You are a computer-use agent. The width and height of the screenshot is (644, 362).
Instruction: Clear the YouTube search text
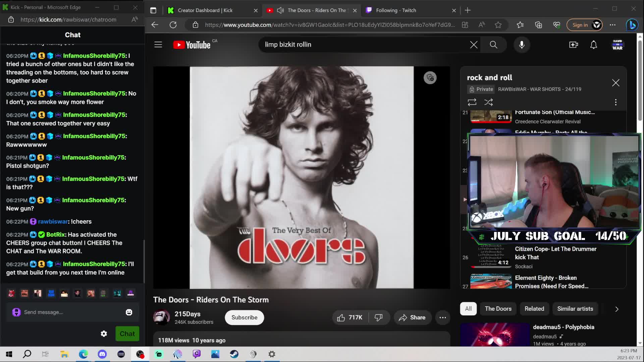(x=473, y=45)
